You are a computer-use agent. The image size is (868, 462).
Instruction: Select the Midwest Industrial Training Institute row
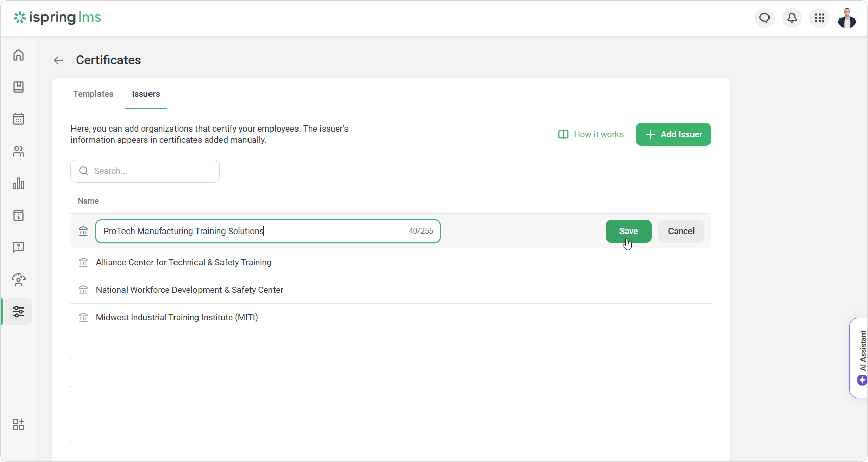177,317
